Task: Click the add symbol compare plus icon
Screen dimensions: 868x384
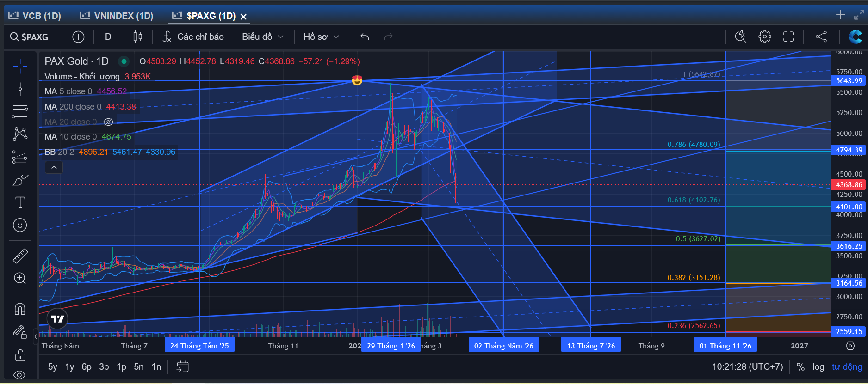Action: click(78, 37)
